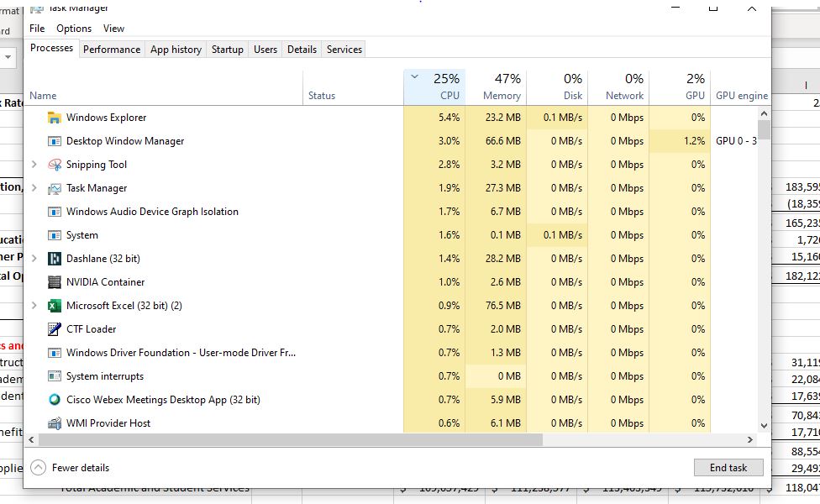Expand the Snipping Tool process group

(34, 164)
